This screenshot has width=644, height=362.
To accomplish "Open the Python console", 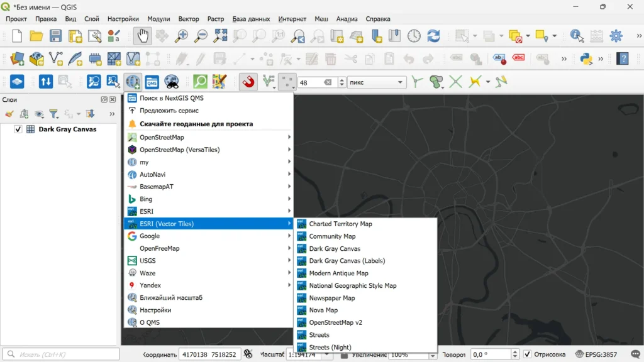I will tap(586, 58).
